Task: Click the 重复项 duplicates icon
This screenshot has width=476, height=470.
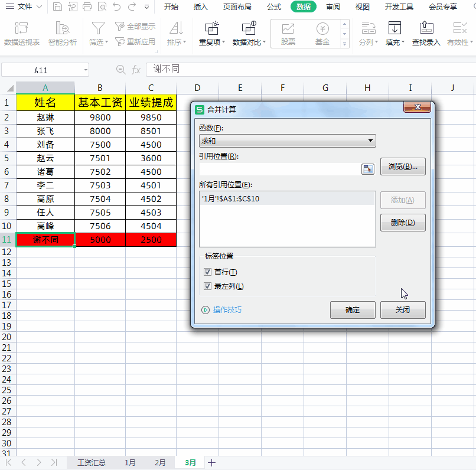Action: pos(211,28)
